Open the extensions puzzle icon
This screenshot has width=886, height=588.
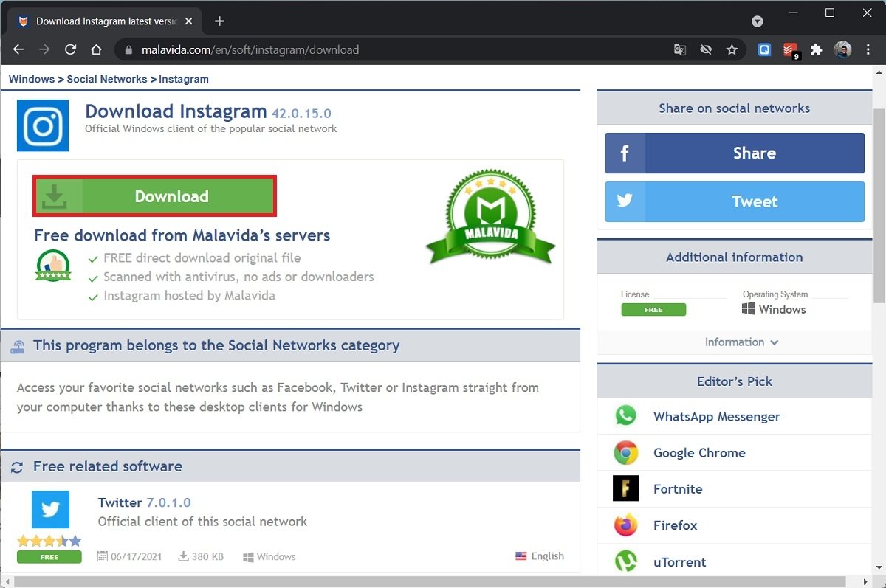(x=816, y=50)
